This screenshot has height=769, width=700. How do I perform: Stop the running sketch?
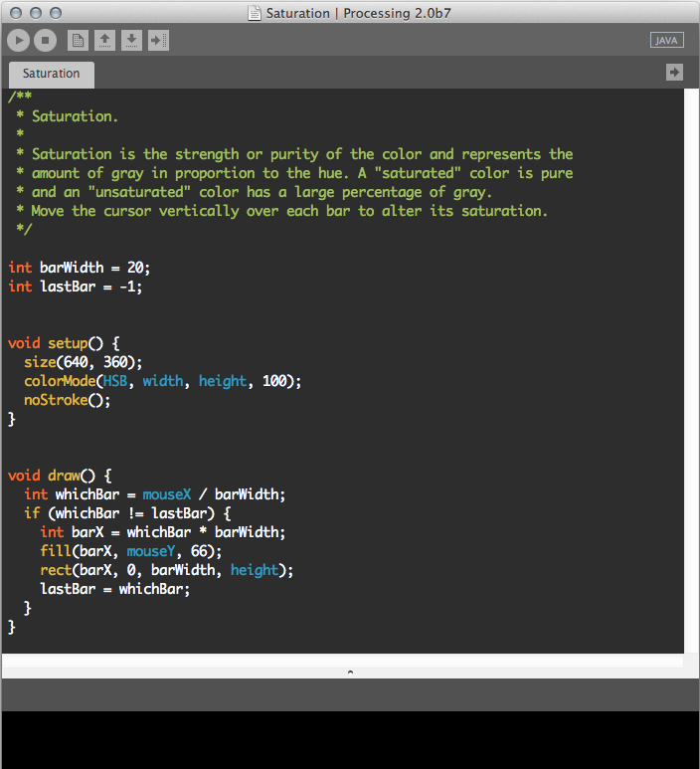pyautogui.click(x=45, y=40)
